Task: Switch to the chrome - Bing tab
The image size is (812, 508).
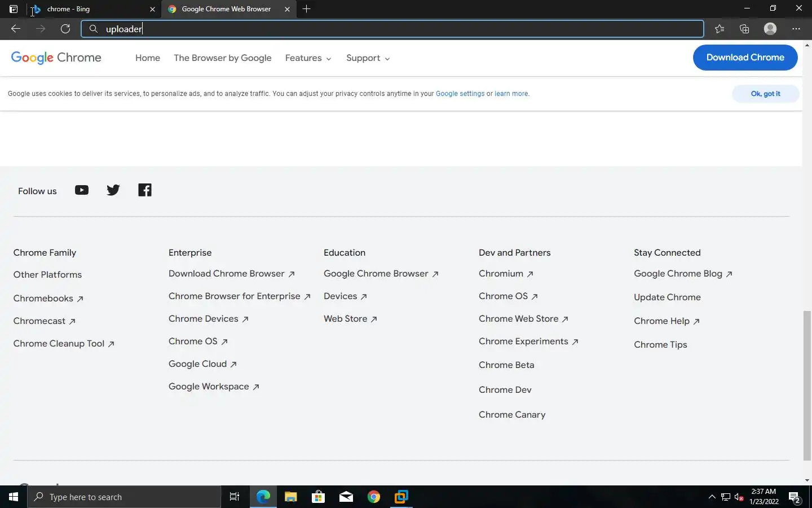Action: pyautogui.click(x=94, y=9)
